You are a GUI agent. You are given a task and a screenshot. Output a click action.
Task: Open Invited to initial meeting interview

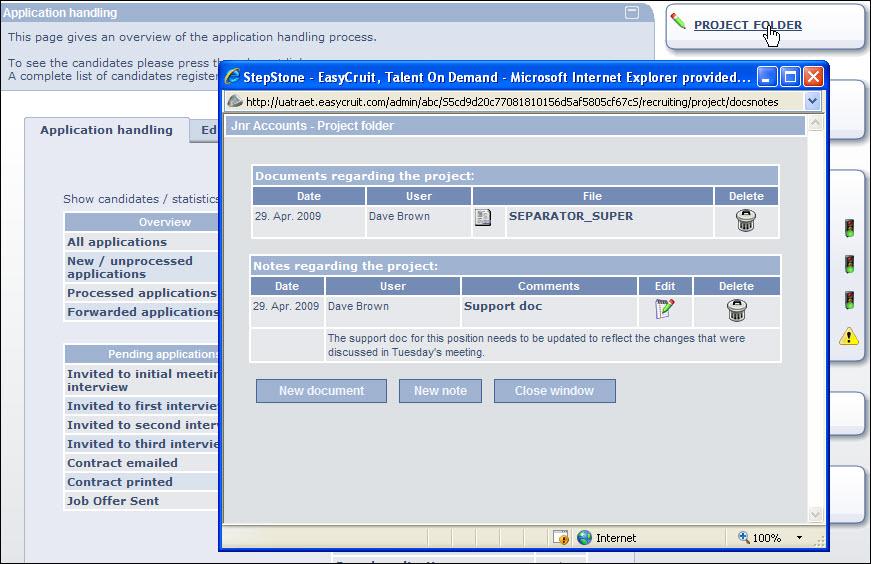143,380
